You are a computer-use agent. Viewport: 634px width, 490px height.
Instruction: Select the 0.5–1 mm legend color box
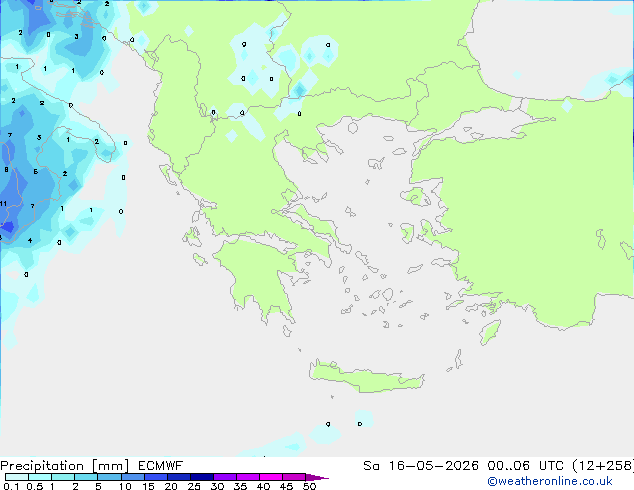tap(40, 477)
